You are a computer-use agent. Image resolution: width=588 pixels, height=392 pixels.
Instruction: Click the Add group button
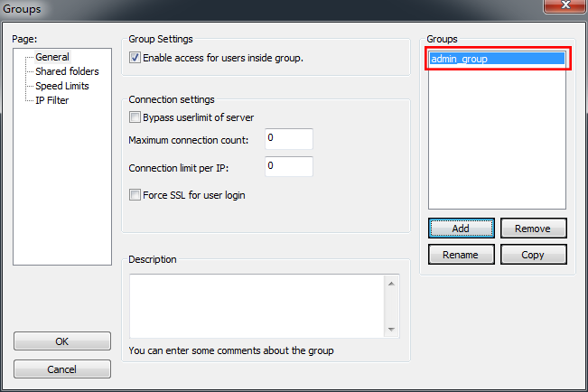coord(461,229)
